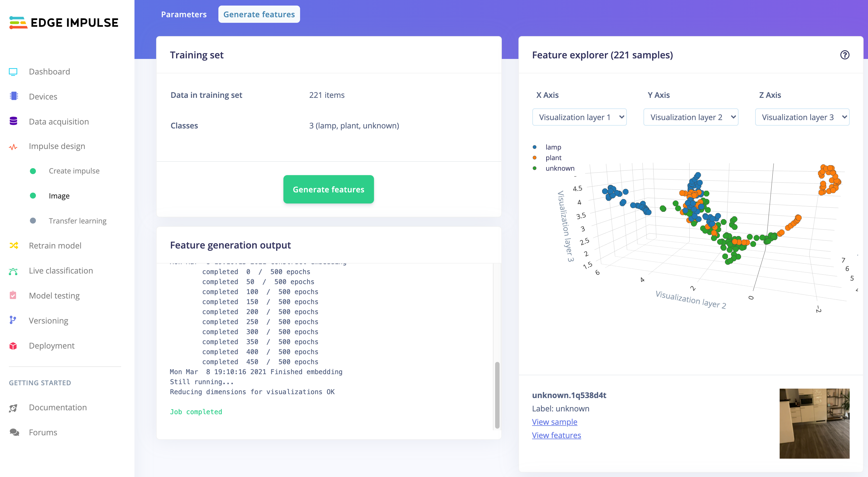
Task: Open Transfer learning in sidebar
Action: [x=77, y=220]
